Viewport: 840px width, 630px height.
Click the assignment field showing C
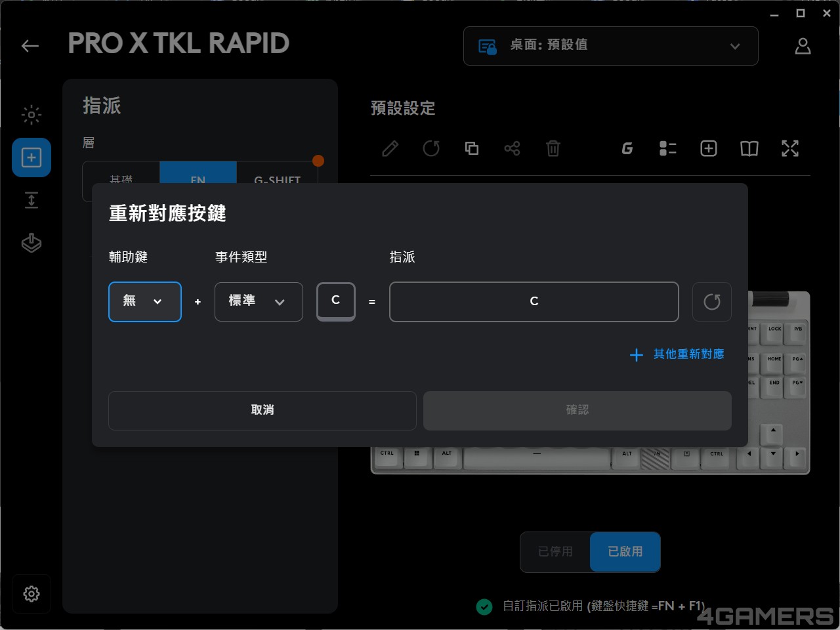pyautogui.click(x=534, y=302)
